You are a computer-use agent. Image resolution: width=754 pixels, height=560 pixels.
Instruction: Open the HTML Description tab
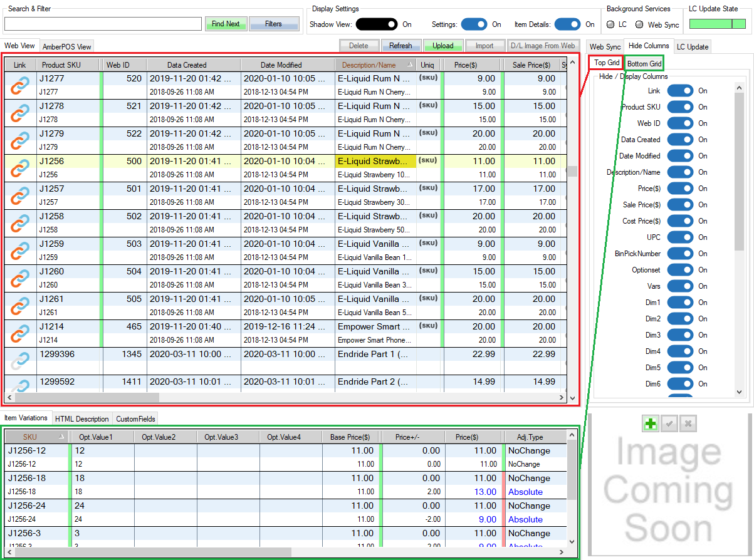click(81, 418)
